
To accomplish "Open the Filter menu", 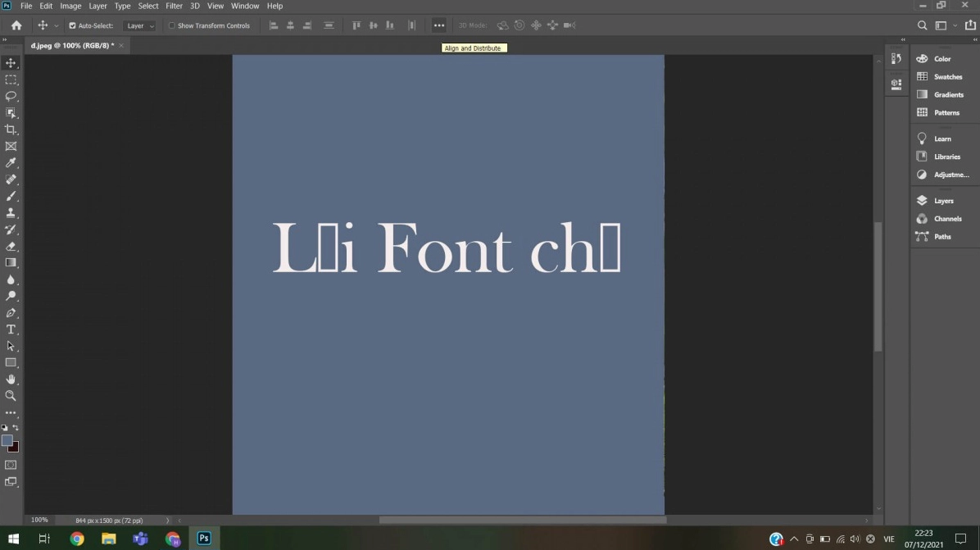I will (x=174, y=6).
